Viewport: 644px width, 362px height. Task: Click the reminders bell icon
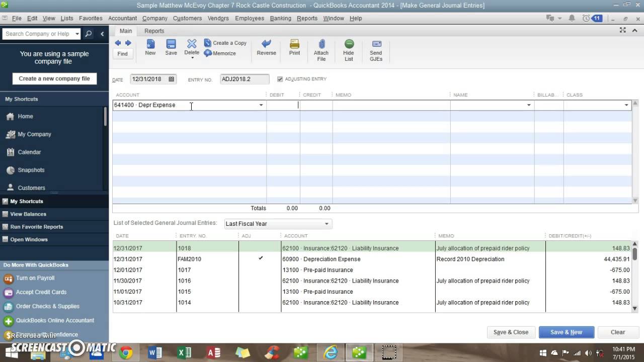coord(572,18)
